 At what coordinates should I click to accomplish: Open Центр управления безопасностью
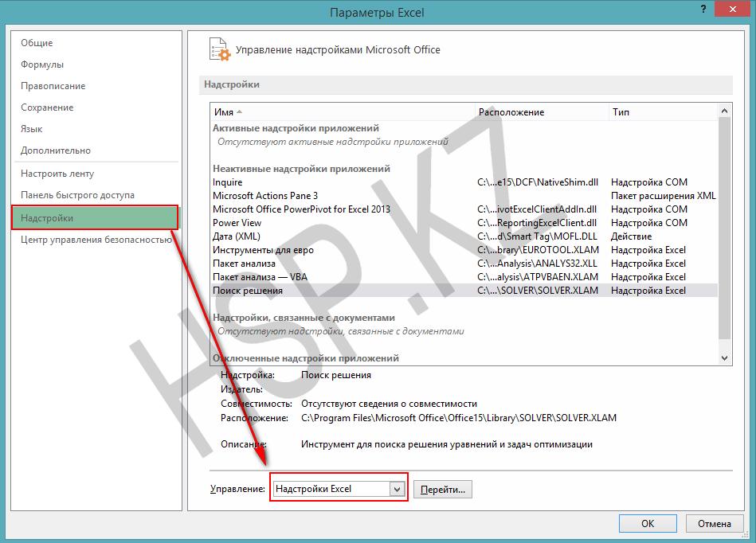pos(96,239)
